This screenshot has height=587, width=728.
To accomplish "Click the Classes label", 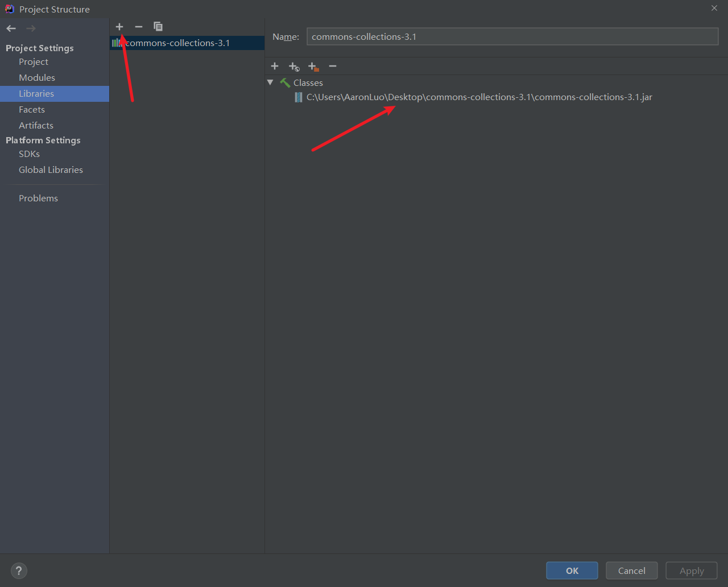I will click(x=308, y=83).
